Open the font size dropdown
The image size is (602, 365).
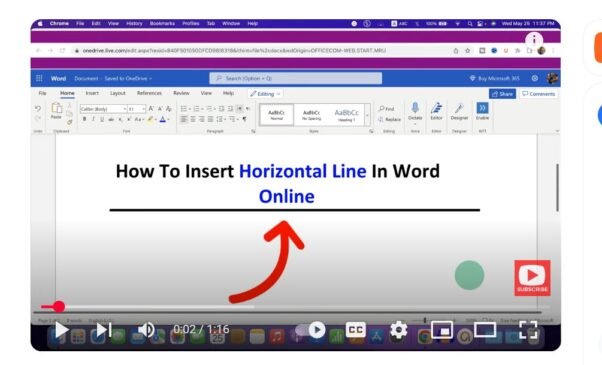click(136, 109)
